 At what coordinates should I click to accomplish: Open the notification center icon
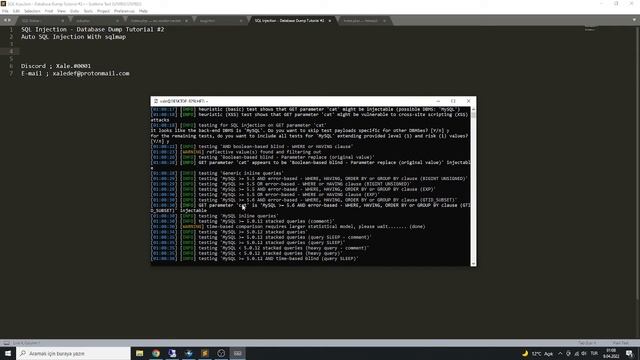pyautogui.click(x=630, y=353)
